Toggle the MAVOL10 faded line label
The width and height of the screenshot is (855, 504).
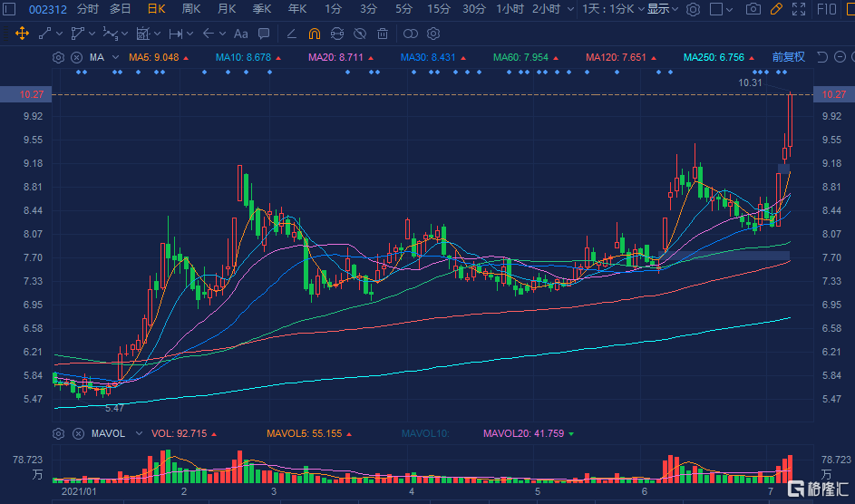(425, 433)
